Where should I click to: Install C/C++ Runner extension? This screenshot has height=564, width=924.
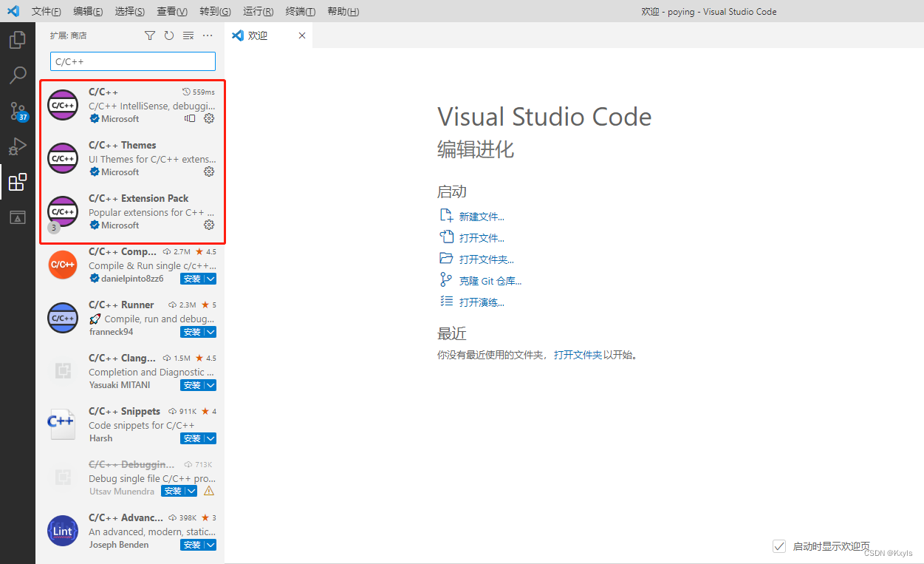(192, 332)
